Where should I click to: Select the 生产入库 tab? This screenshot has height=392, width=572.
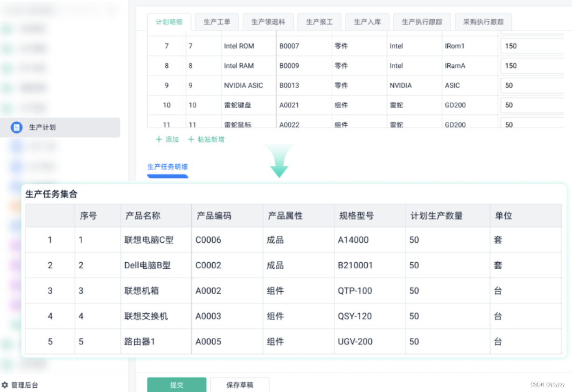[368, 22]
